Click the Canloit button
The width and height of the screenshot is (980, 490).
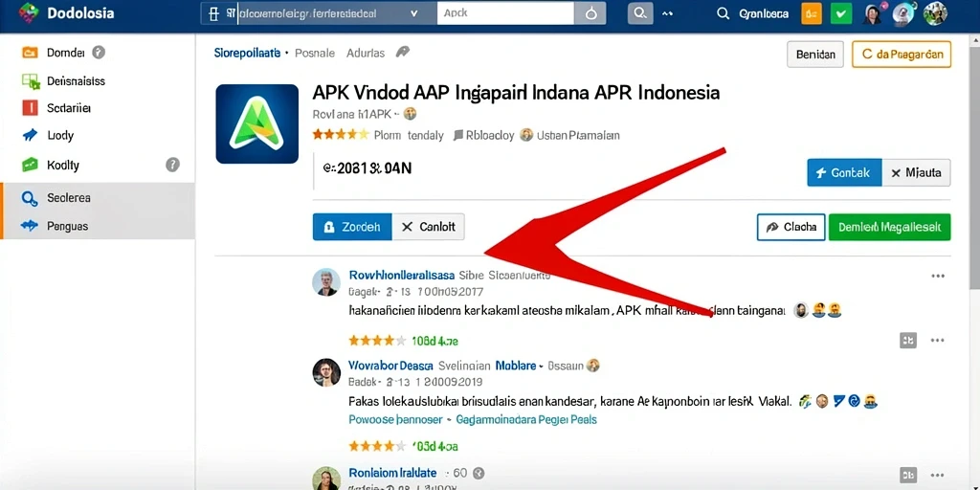coord(428,227)
